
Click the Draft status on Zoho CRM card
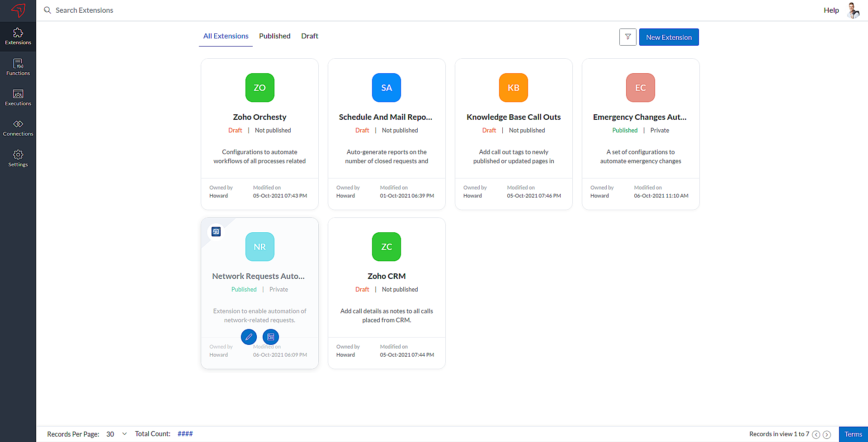(362, 290)
